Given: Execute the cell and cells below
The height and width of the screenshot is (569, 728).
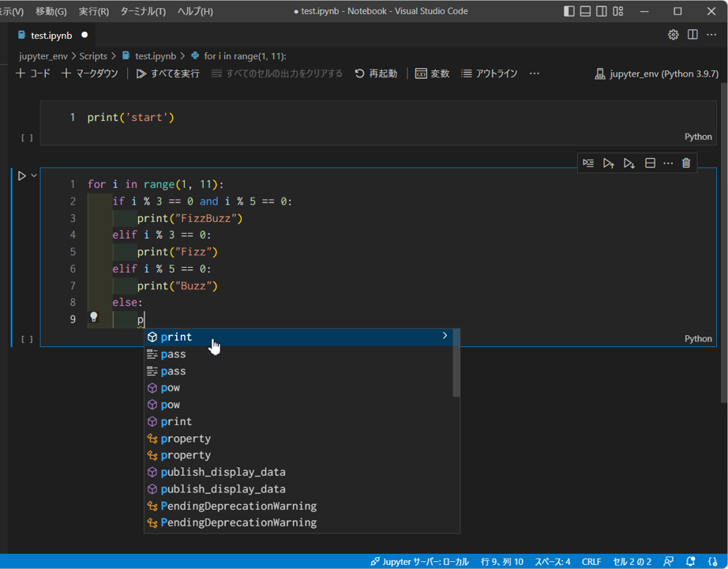Looking at the screenshot, I should point(629,163).
